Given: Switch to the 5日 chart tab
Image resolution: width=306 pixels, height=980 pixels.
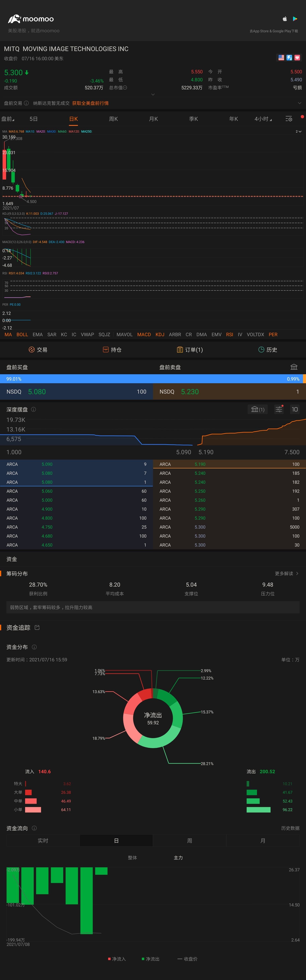Looking at the screenshot, I should coord(33,119).
